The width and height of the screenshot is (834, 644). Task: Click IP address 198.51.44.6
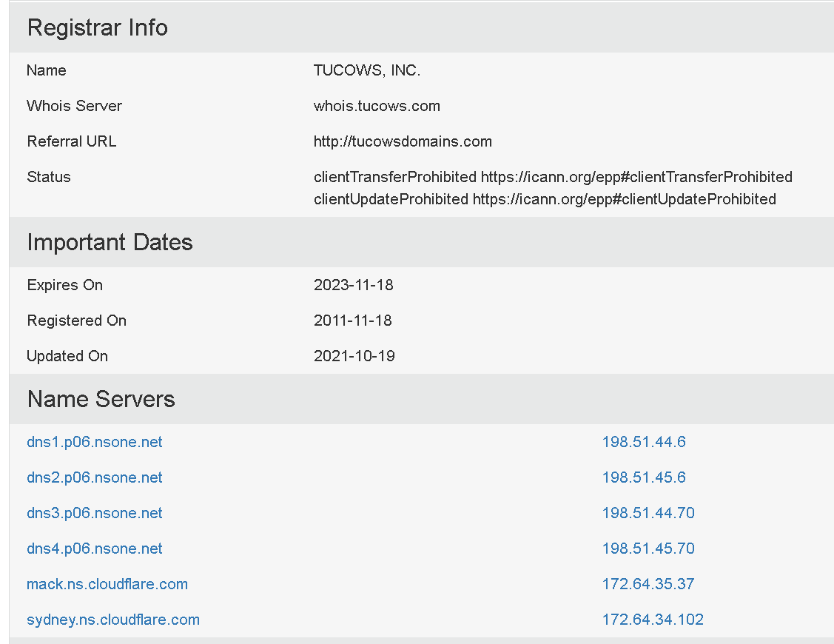click(x=644, y=442)
